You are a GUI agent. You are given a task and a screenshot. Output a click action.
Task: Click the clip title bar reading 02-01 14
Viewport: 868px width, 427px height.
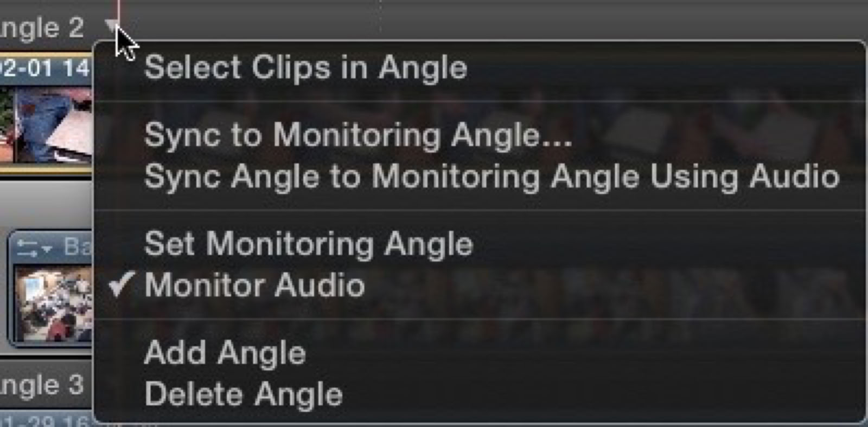[44, 68]
